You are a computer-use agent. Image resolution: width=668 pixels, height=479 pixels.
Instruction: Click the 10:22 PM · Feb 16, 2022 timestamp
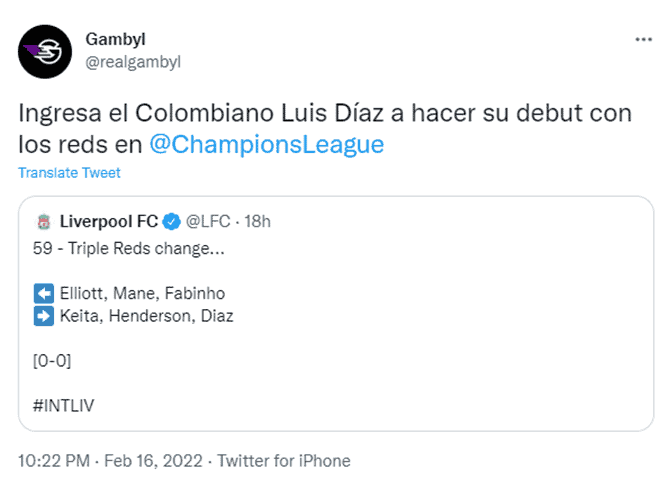pyautogui.click(x=110, y=461)
